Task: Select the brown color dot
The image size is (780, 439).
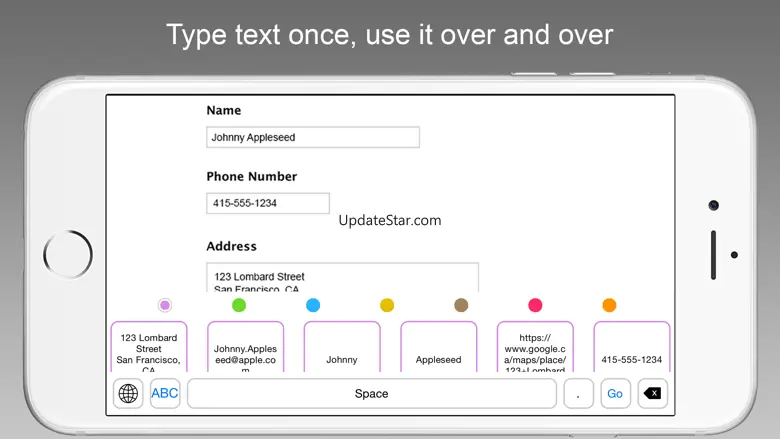Action: coord(461,305)
